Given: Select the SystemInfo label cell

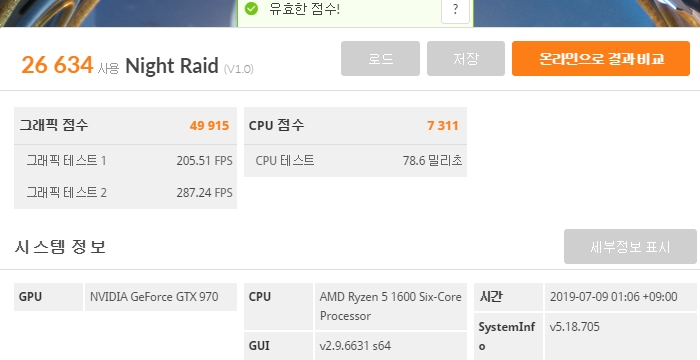Looking at the screenshot, I should coord(508,336).
